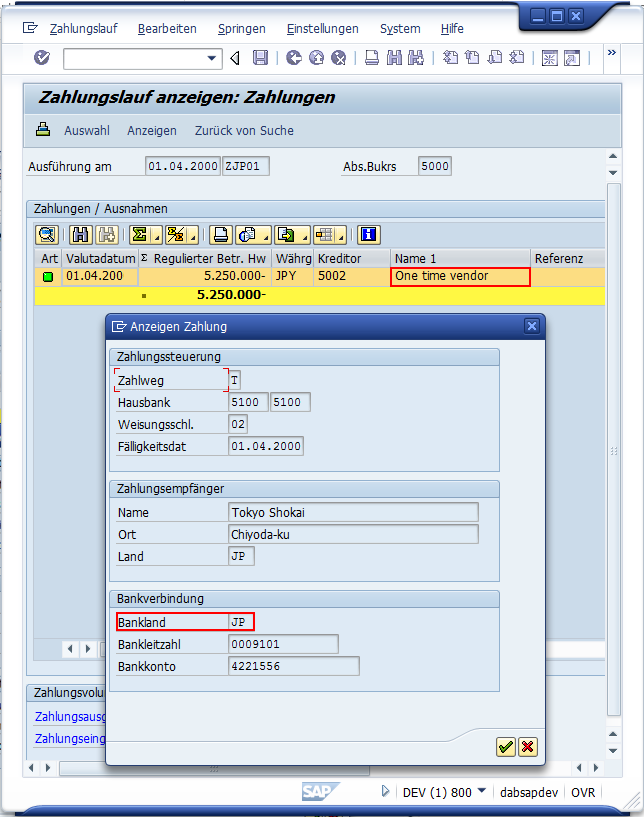This screenshot has height=817, width=644.
Task: Click the Kreditor column header
Action: tap(352, 258)
